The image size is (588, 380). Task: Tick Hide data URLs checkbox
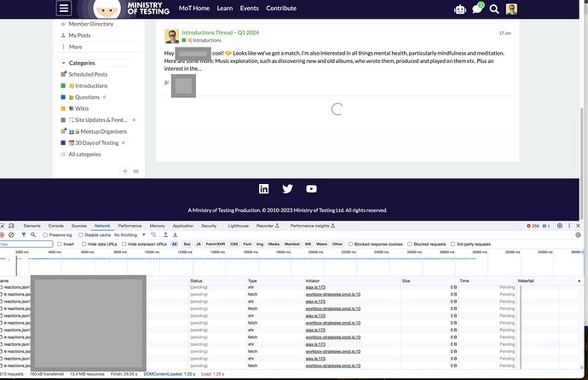pyautogui.click(x=84, y=244)
